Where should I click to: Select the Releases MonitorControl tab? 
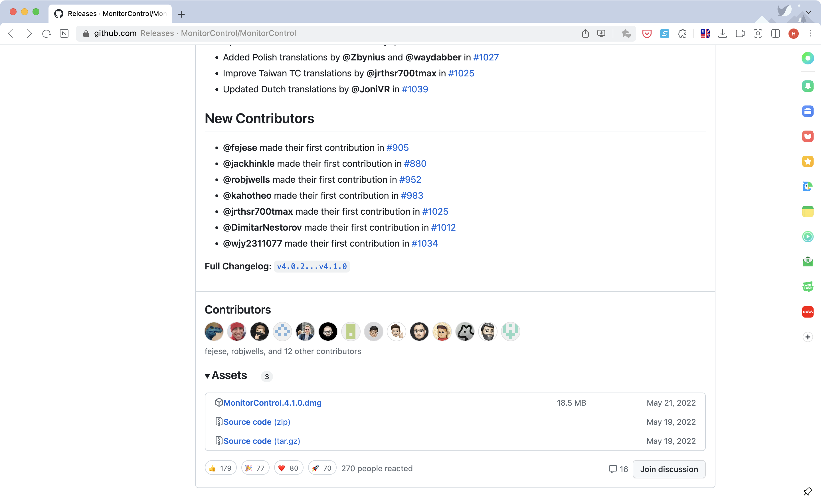110,14
